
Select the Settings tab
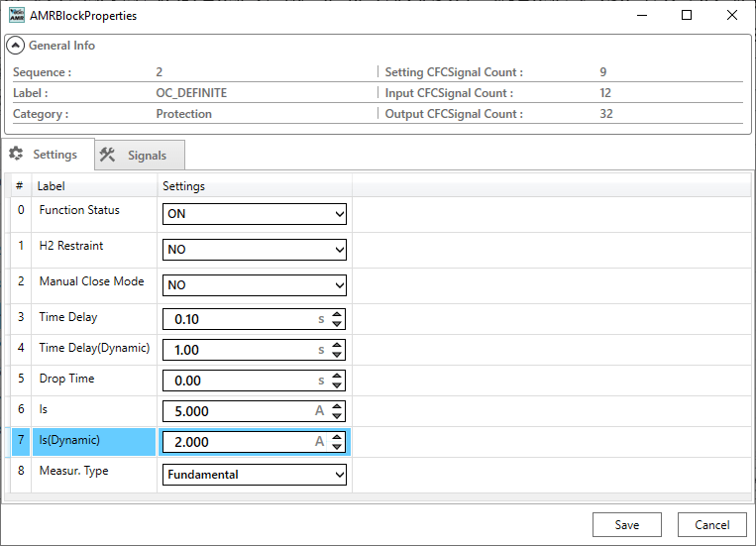(x=45, y=155)
